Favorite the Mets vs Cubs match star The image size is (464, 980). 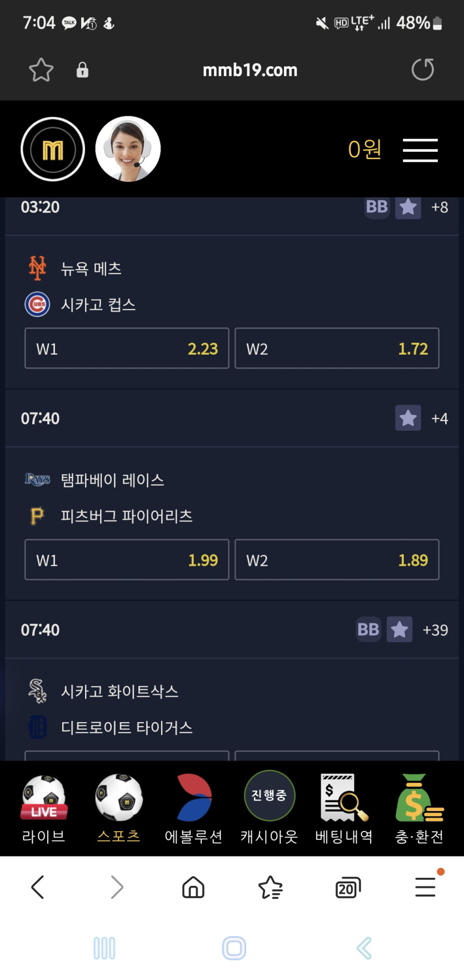coord(408,207)
